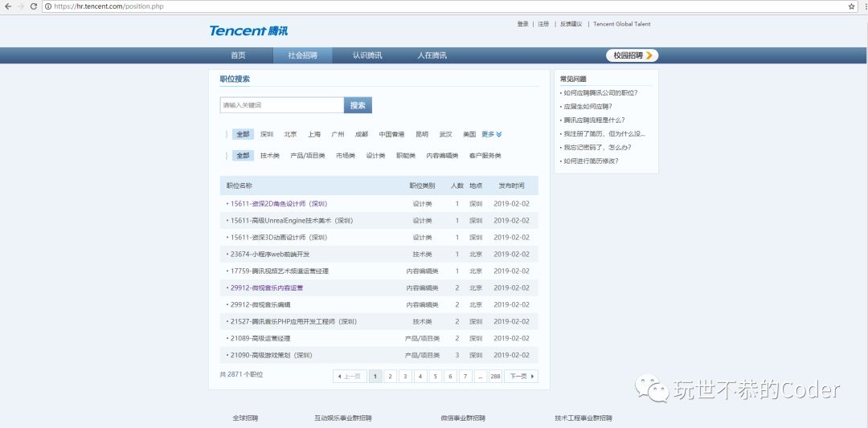The image size is (868, 428).
Task: Open job 15611-资深2D角色设计师（深圳）
Action: click(280, 203)
